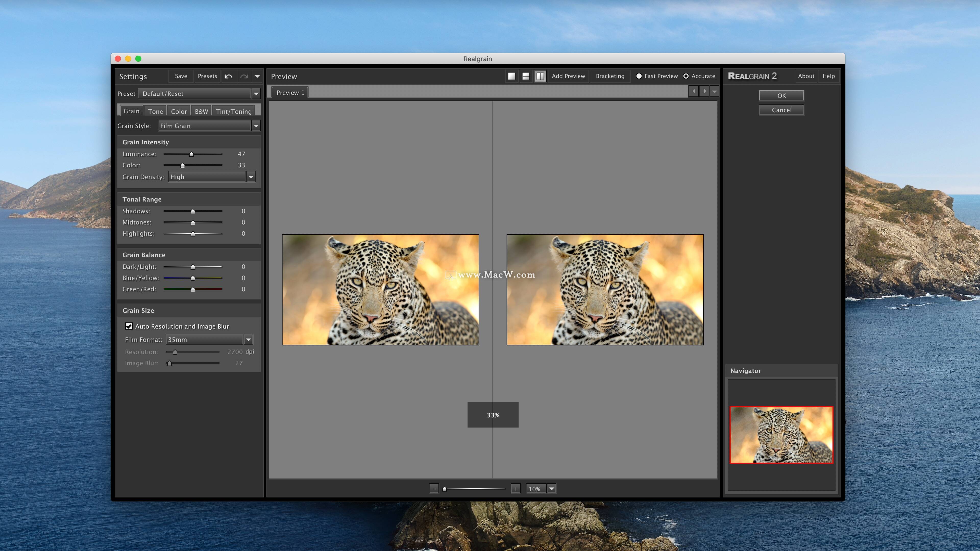This screenshot has width=980, height=551.
Task: Select vertical split preview layout icon
Action: click(x=540, y=77)
